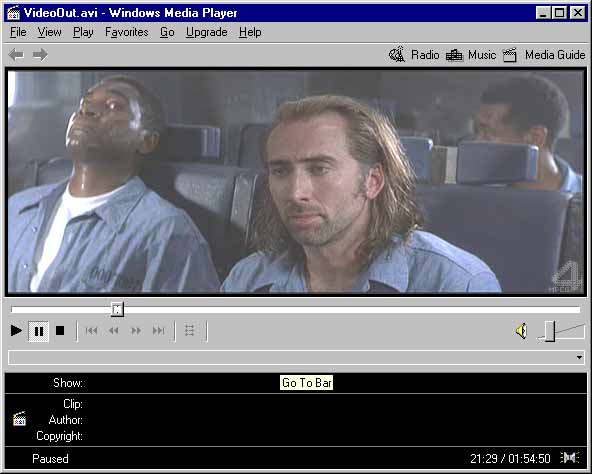
Task: Open the Media Guide
Action: 544,55
